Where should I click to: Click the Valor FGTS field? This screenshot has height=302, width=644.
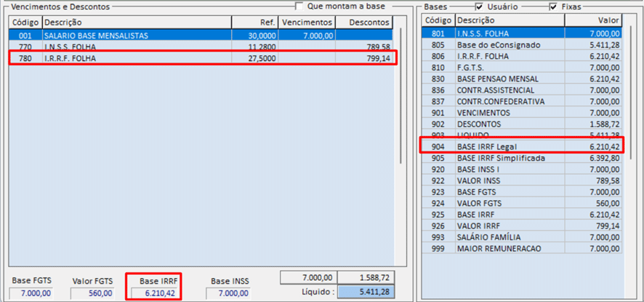[92, 293]
